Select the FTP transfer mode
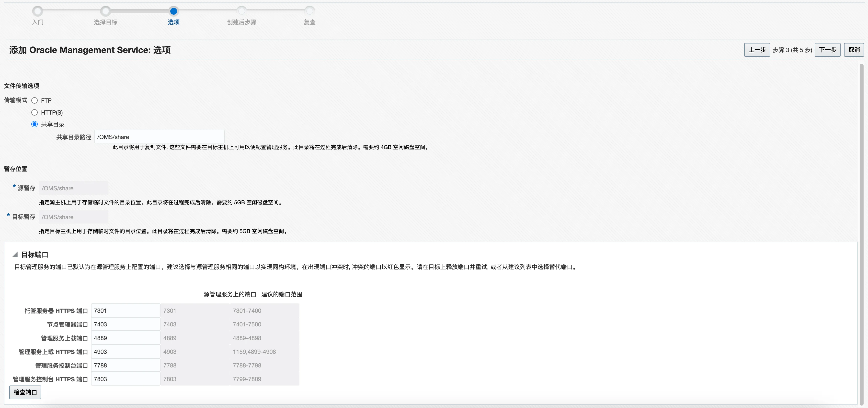Image resolution: width=868 pixels, height=408 pixels. point(35,100)
